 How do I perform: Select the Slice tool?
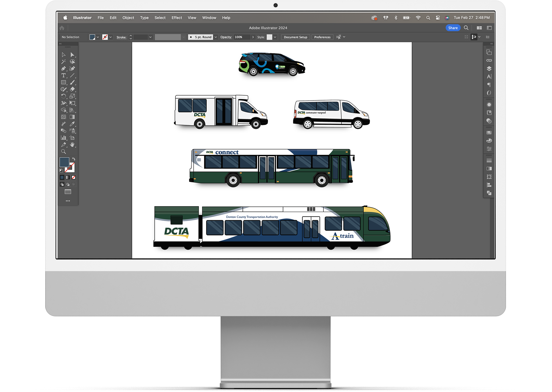coord(64,145)
